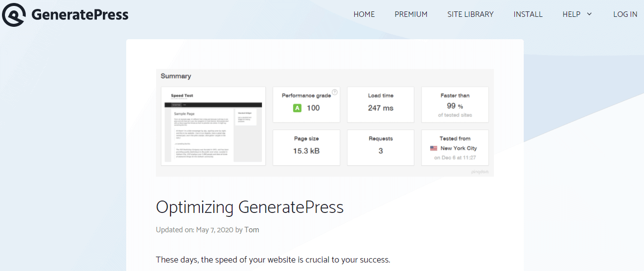Click the author name Tom
644x271 pixels.
(251, 230)
